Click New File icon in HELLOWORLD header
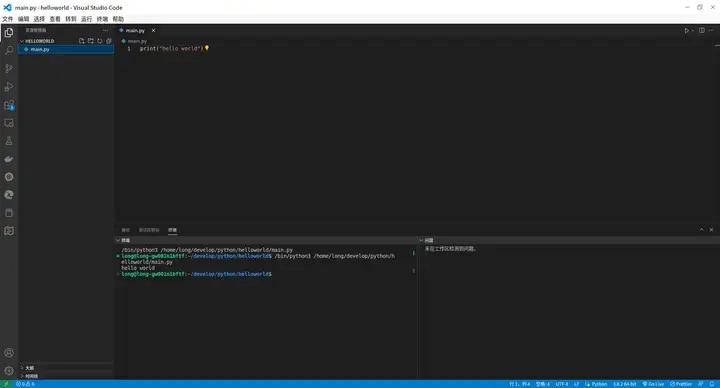The width and height of the screenshot is (720, 388). 82,41
